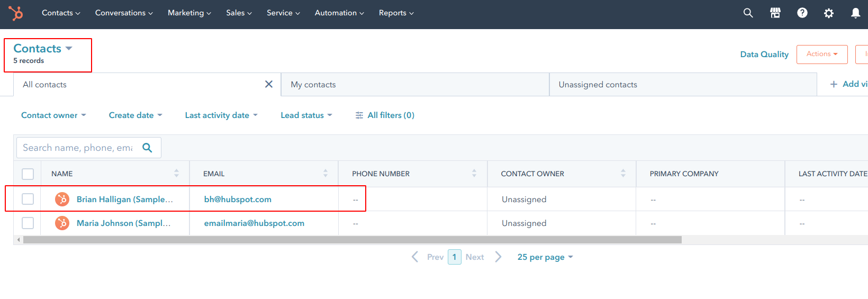This screenshot has height=299, width=868.
Task: Open the Automation menu
Action: [339, 13]
